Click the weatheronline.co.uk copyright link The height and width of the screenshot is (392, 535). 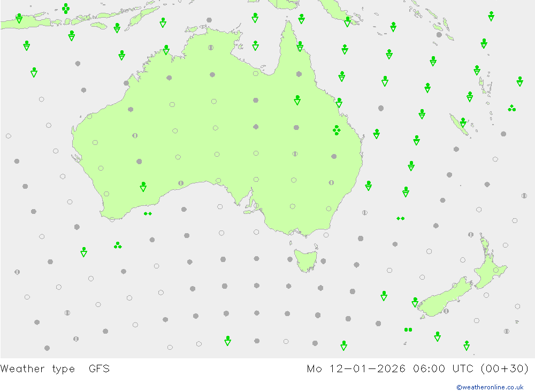490,387
